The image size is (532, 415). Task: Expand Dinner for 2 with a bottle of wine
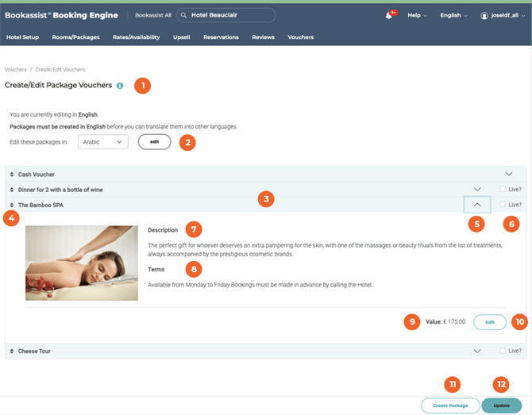pos(477,189)
